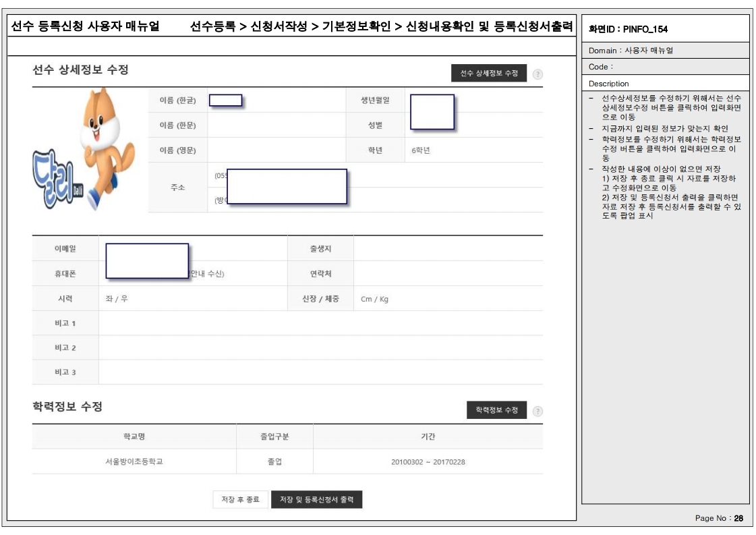Viewport: 756px width, 535px height.
Task: Click 저장 후 종료 button
Action: point(240,500)
